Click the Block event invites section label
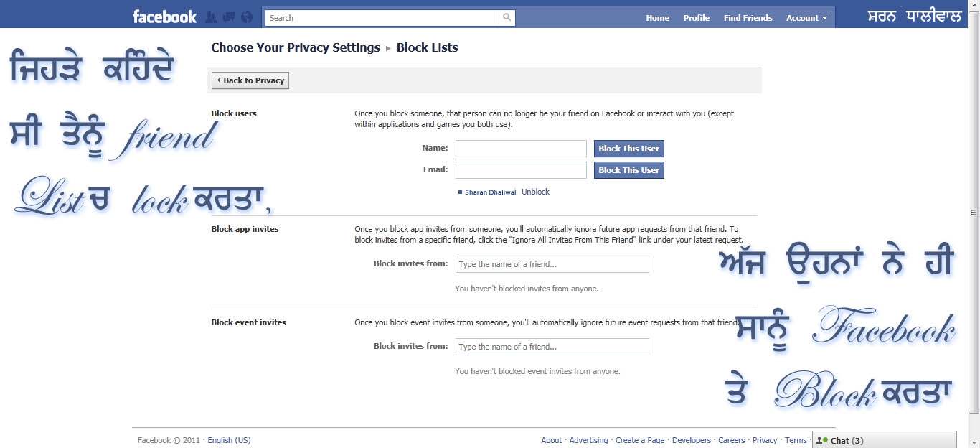980x448 pixels. coord(248,322)
